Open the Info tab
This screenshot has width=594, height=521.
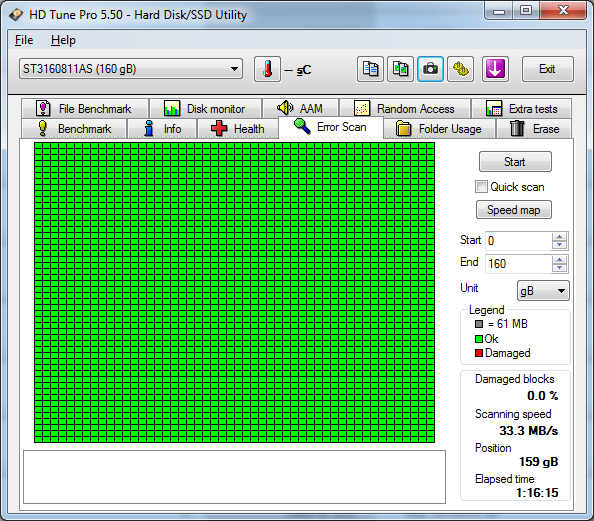click(x=162, y=129)
